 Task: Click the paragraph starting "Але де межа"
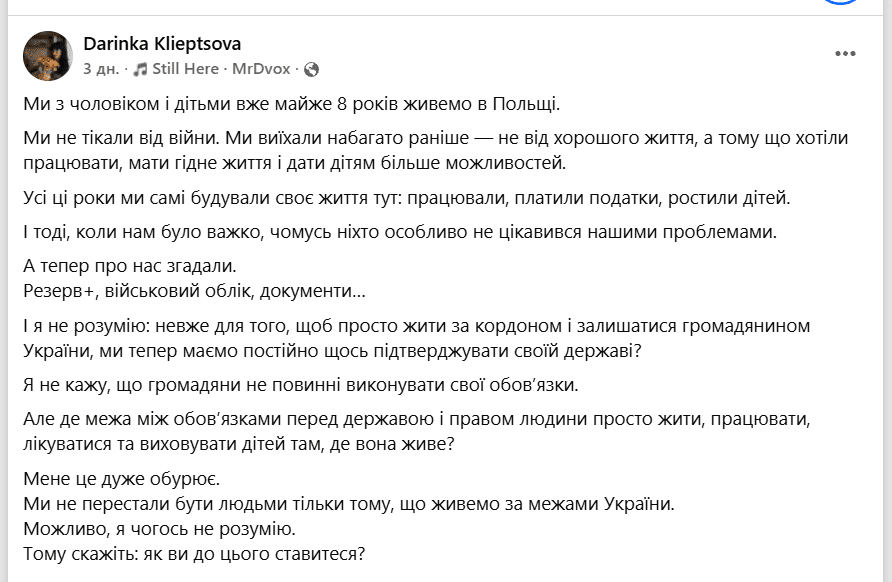pos(416,431)
